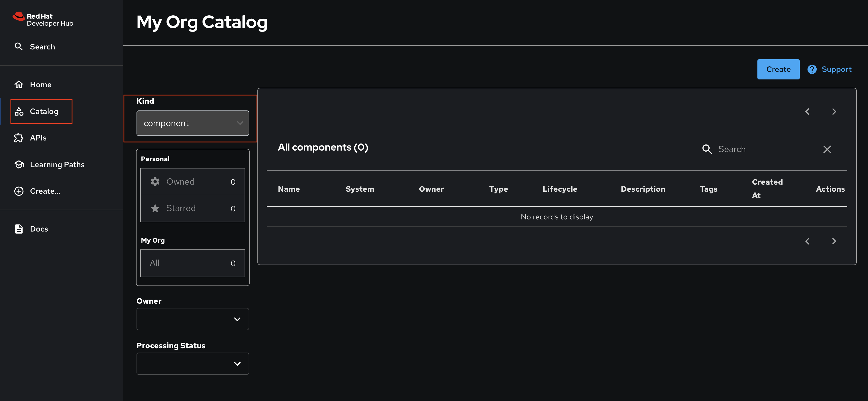This screenshot has width=868, height=401.
Task: Expand the Processing Status dropdown
Action: click(x=192, y=363)
